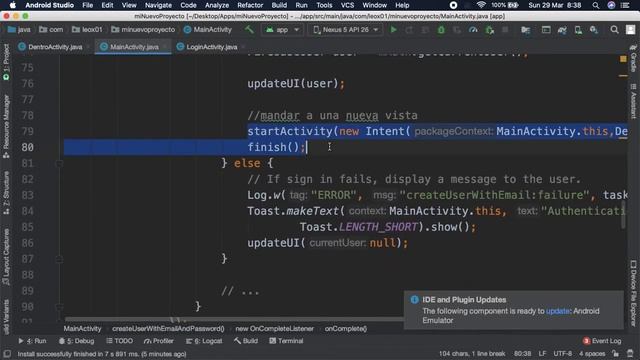Open the Run Anything window icon in toolbar
The height and width of the screenshot is (360, 640).
[546, 30]
